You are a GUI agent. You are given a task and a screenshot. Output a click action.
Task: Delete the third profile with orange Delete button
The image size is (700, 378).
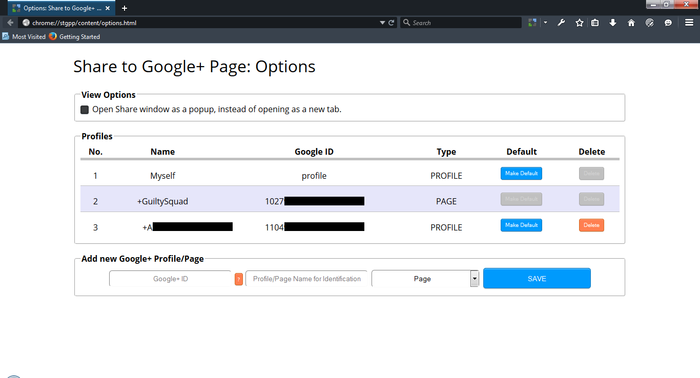[x=591, y=225]
